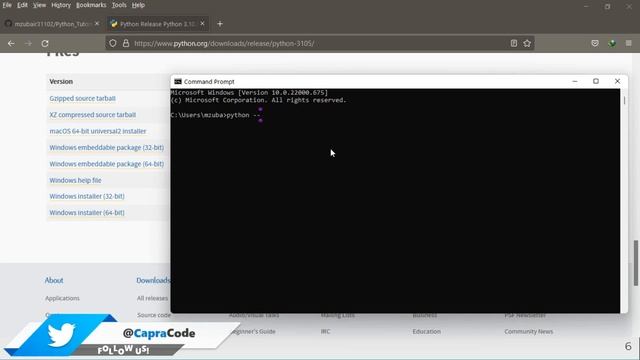The image size is (640, 360).
Task: Open the Windows help file link
Action: coord(75,180)
